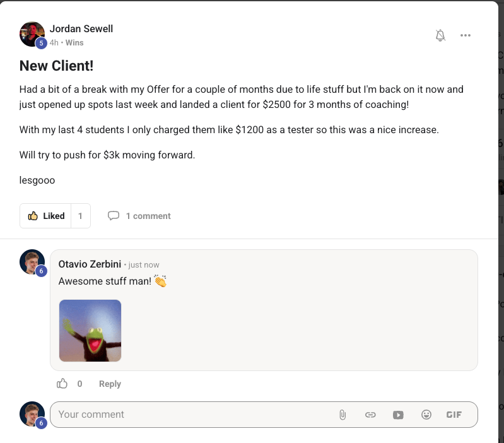This screenshot has height=443, width=504.
Task: Attach a file with the paperclip icon
Action: pos(343,415)
